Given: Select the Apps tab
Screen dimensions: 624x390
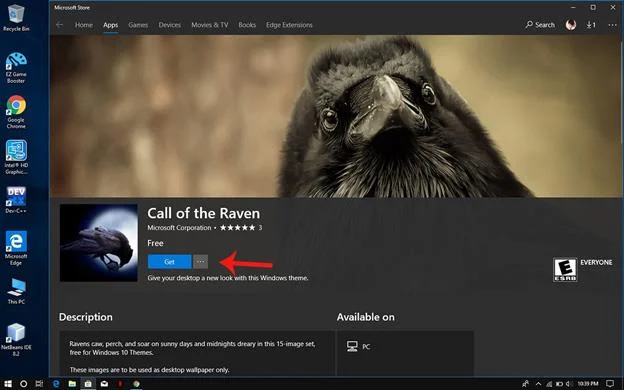Looking at the screenshot, I should 110,25.
